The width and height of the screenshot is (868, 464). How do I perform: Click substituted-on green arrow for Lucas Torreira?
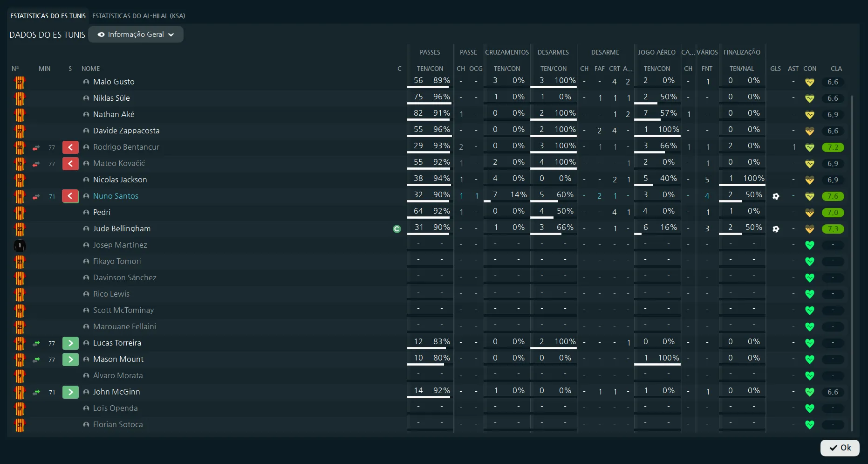[x=70, y=343]
